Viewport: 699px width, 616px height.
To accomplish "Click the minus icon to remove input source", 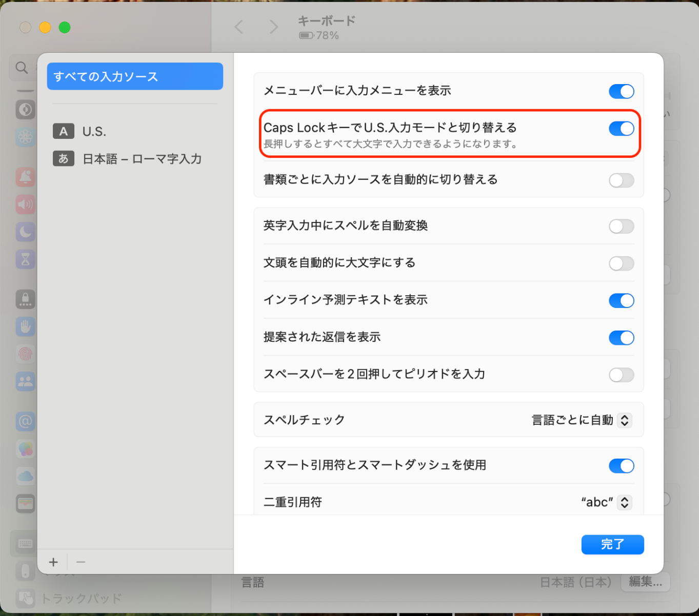I will click(81, 562).
